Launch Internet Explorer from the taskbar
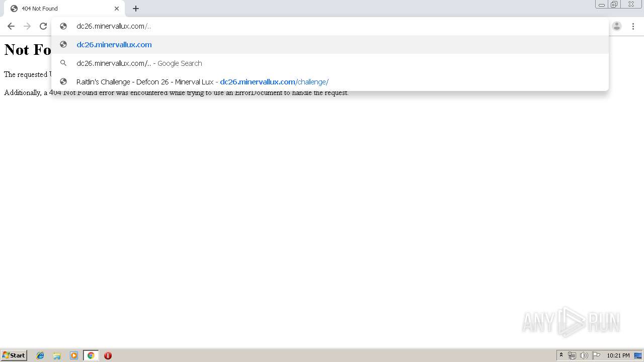 (40, 355)
